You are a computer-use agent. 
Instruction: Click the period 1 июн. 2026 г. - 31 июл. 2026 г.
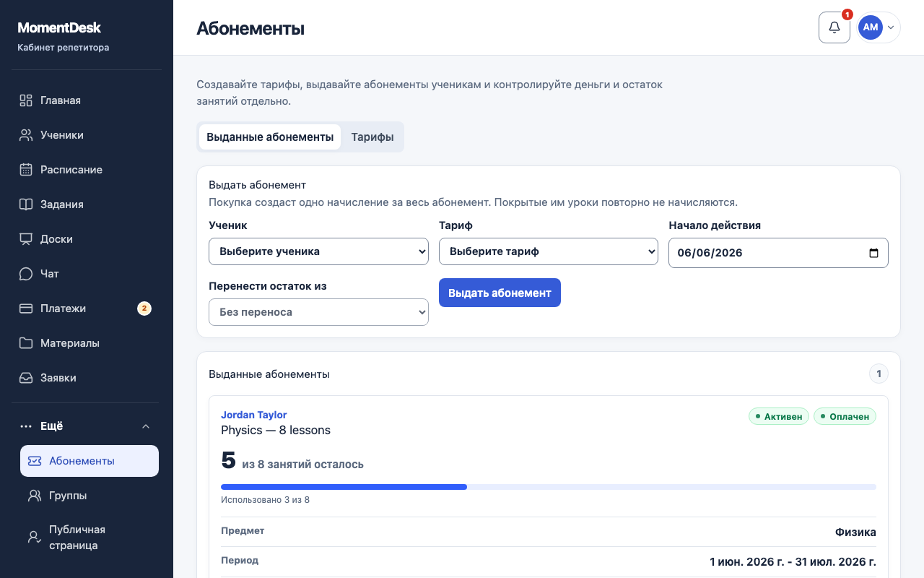tap(793, 561)
